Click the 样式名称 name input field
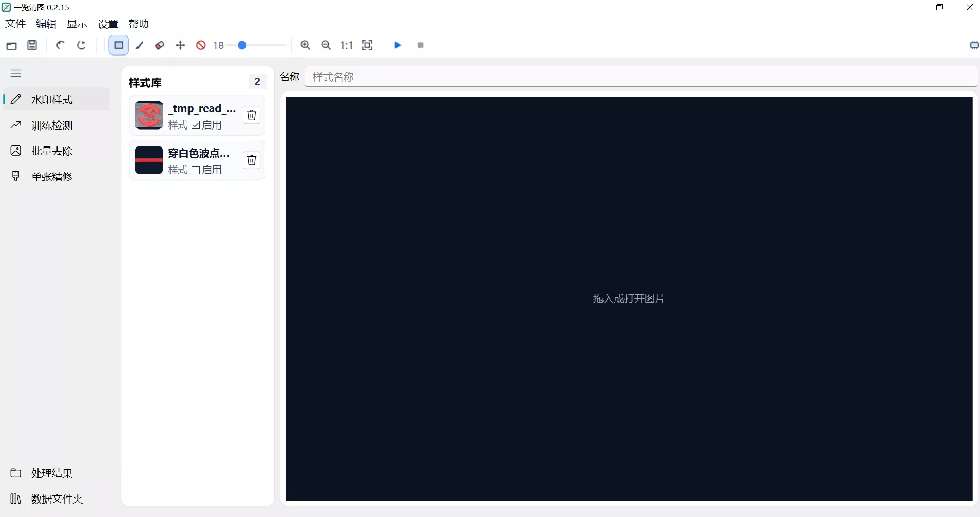980x517 pixels. 641,77
